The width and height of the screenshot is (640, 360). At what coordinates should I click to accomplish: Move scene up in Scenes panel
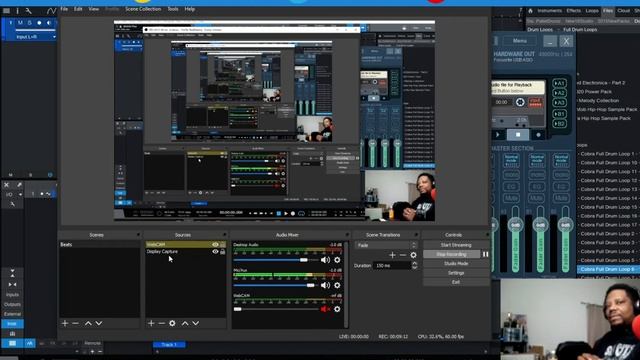[88, 323]
